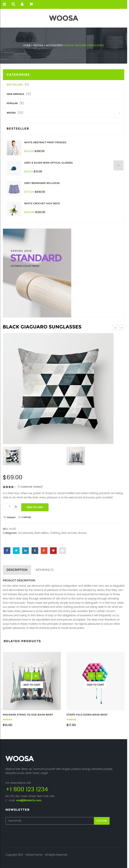Share product on Facebook
Image resolution: width=129 pixels, height=868 pixels.
[x=7, y=551]
